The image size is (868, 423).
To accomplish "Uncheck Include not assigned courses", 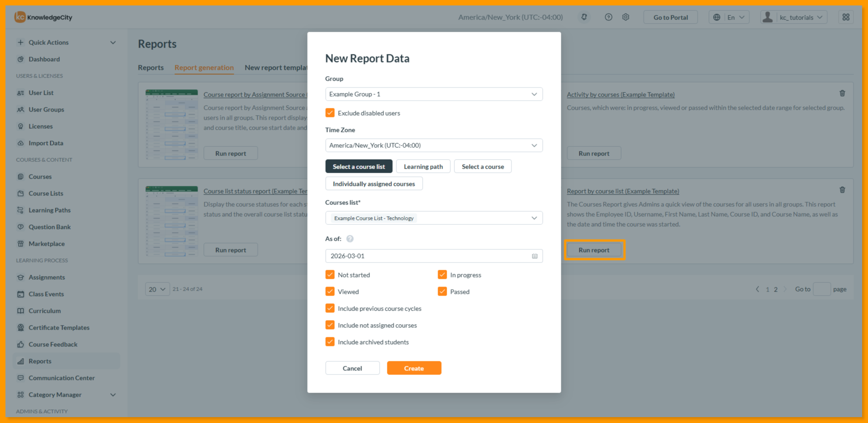I will click(x=330, y=325).
